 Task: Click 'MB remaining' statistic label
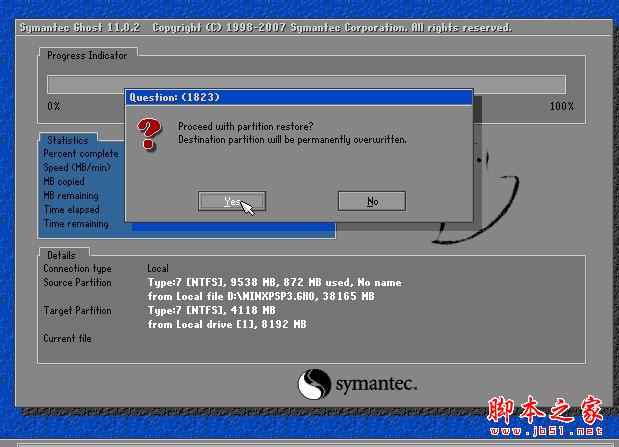click(71, 195)
